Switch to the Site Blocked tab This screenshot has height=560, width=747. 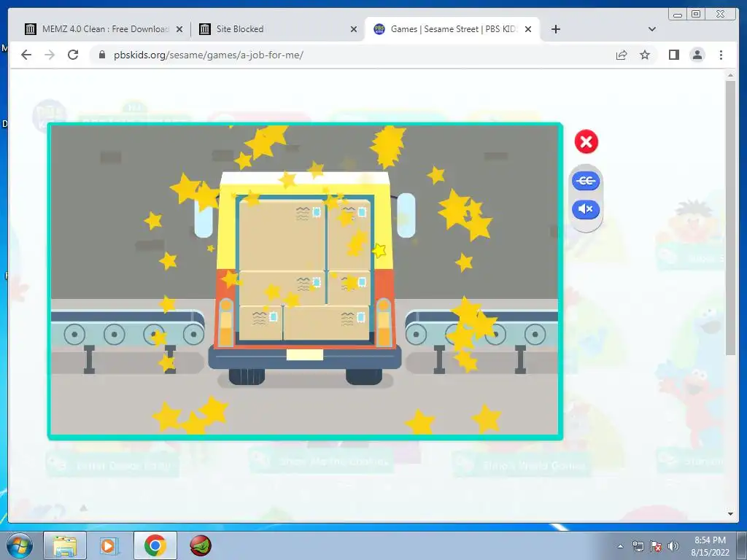point(279,29)
